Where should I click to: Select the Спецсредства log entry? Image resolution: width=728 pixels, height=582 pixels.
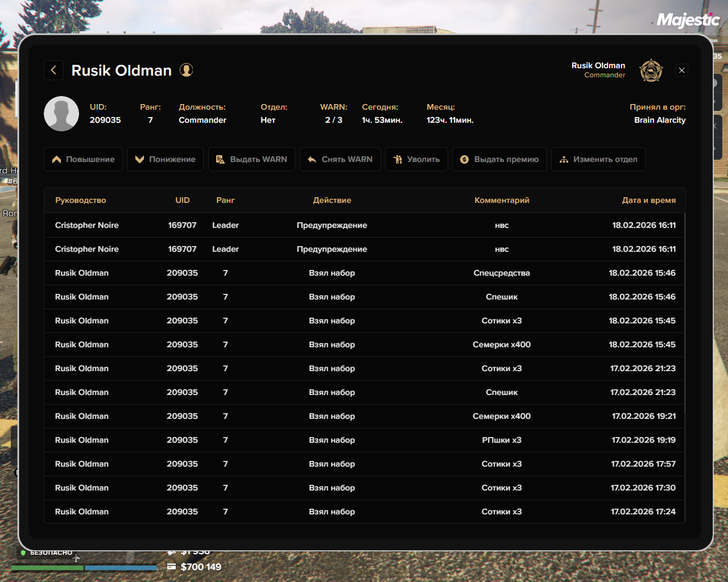coord(364,273)
